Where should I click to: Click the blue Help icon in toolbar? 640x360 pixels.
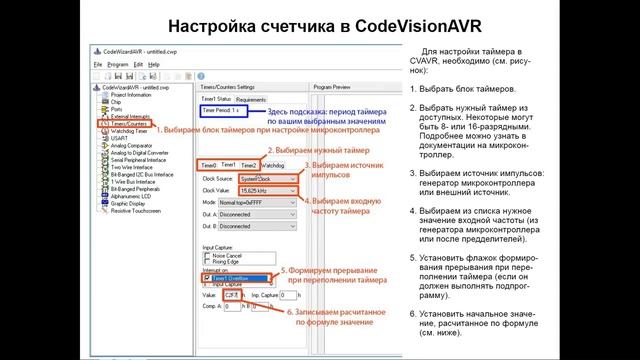tap(201, 76)
